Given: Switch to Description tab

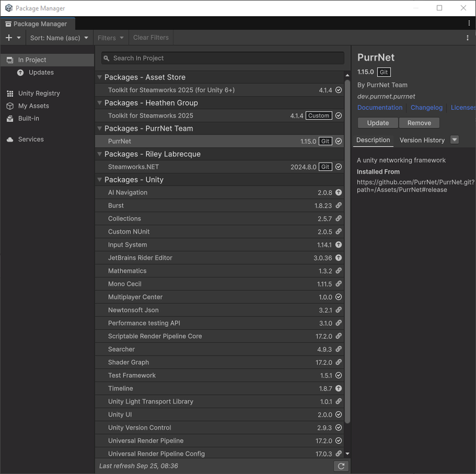Looking at the screenshot, I should pos(373,140).
